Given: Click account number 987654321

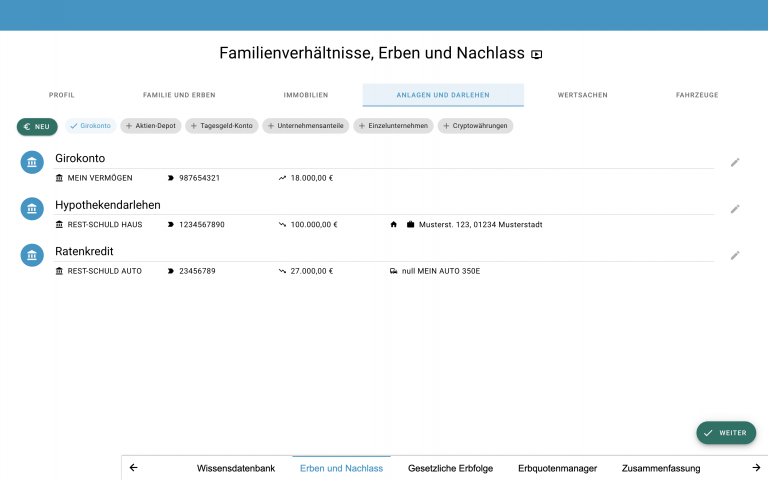Looking at the screenshot, I should point(199,178).
